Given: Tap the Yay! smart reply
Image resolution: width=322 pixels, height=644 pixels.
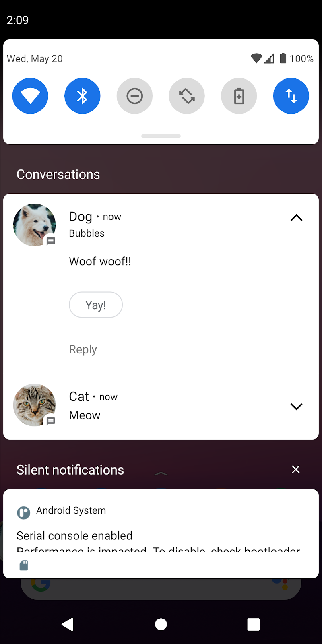Looking at the screenshot, I should (96, 305).
